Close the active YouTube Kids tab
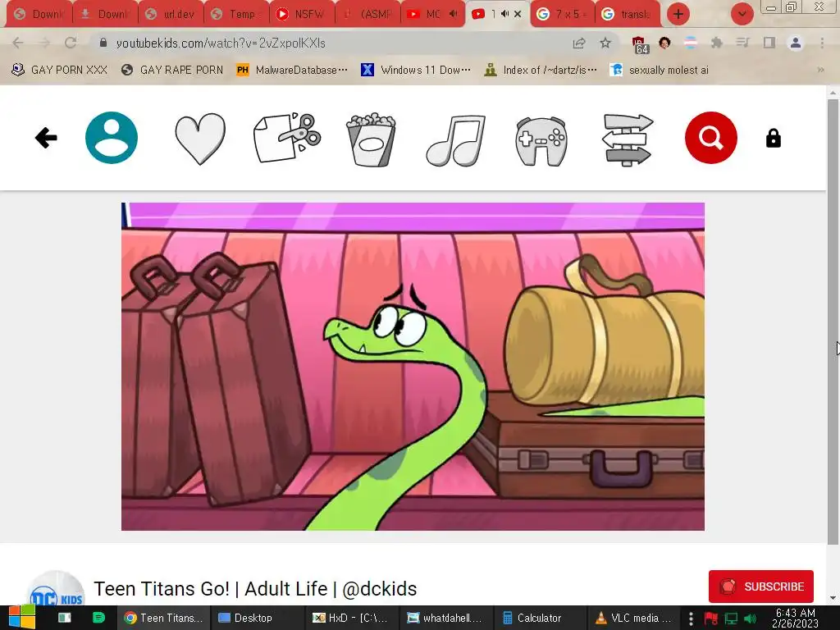This screenshot has height=630, width=840. point(518,14)
